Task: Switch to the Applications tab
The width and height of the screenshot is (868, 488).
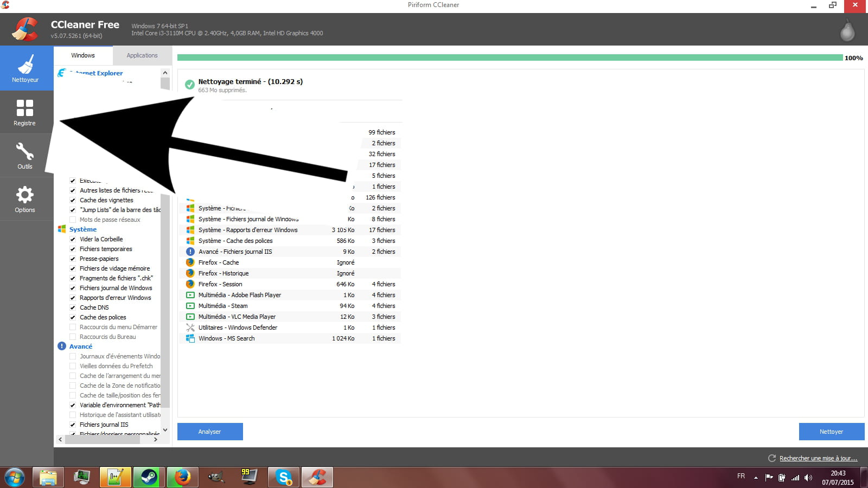Action: tap(142, 55)
